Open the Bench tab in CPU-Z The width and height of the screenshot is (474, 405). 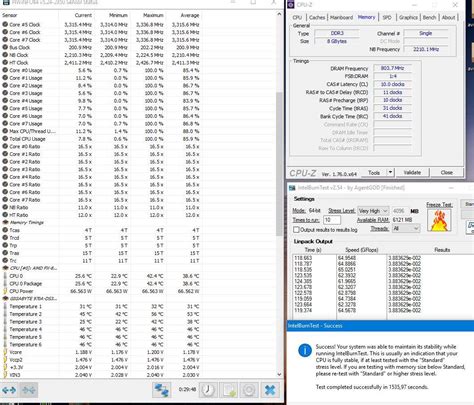(429, 17)
